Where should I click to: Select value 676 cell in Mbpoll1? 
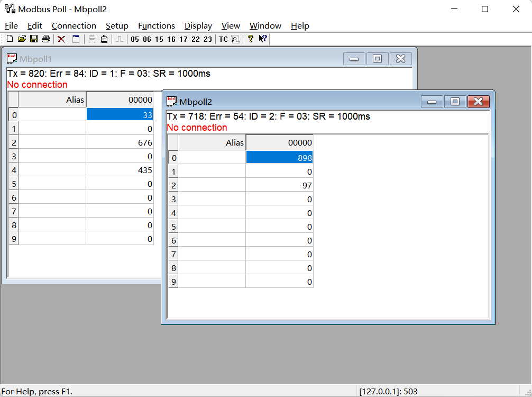pyautogui.click(x=120, y=142)
